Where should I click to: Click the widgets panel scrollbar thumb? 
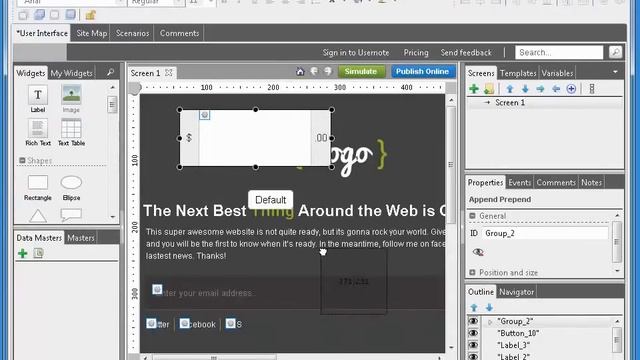(112, 104)
